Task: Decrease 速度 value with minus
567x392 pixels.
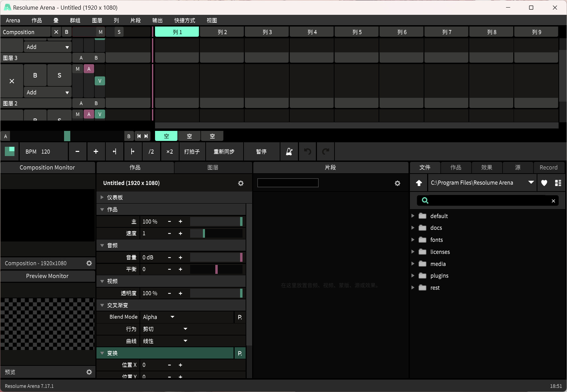Action: [169, 234]
